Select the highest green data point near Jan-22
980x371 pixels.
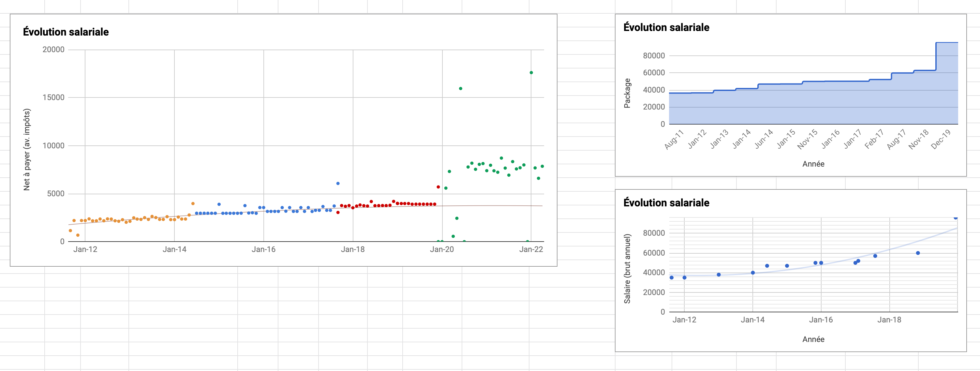(x=531, y=73)
